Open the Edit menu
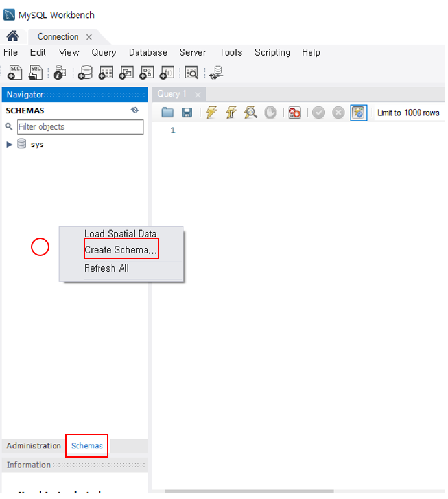 [x=38, y=52]
